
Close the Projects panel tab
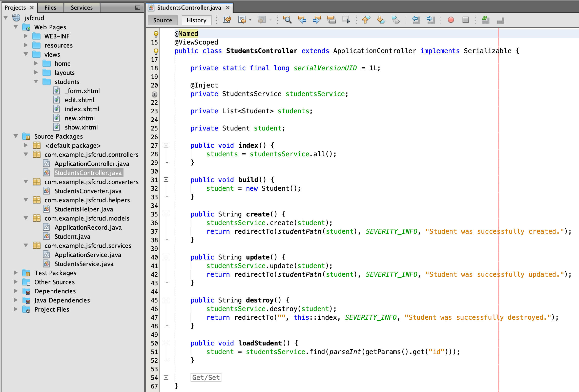click(x=32, y=8)
